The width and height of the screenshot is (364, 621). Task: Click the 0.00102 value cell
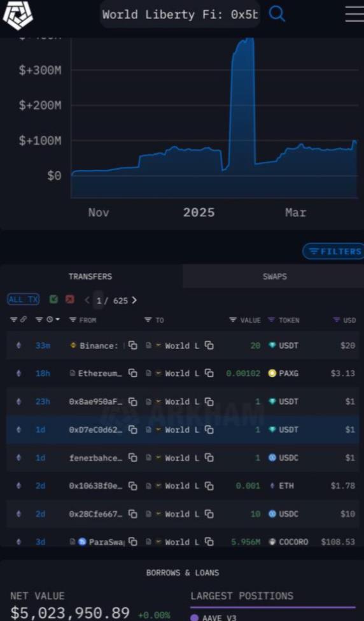pos(243,373)
